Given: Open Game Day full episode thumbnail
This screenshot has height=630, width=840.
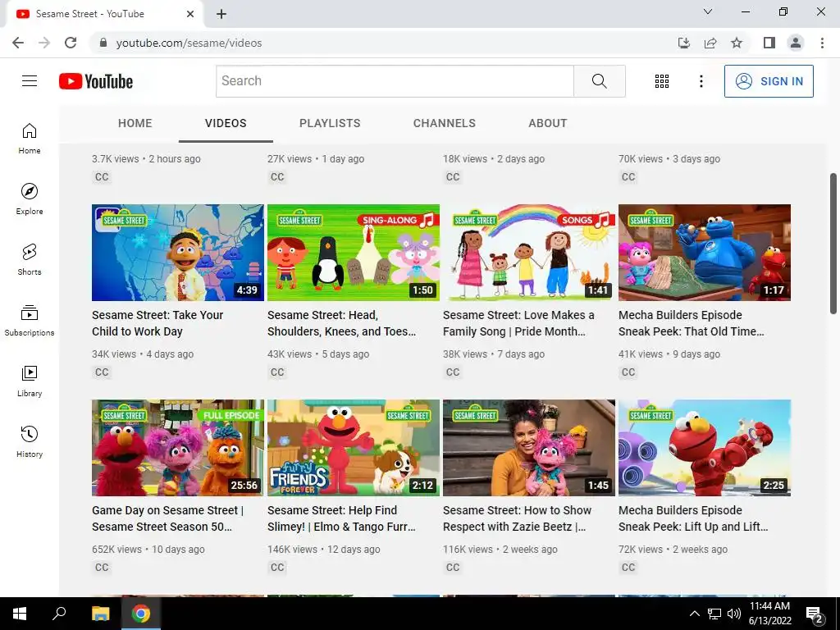Looking at the screenshot, I should [178, 448].
